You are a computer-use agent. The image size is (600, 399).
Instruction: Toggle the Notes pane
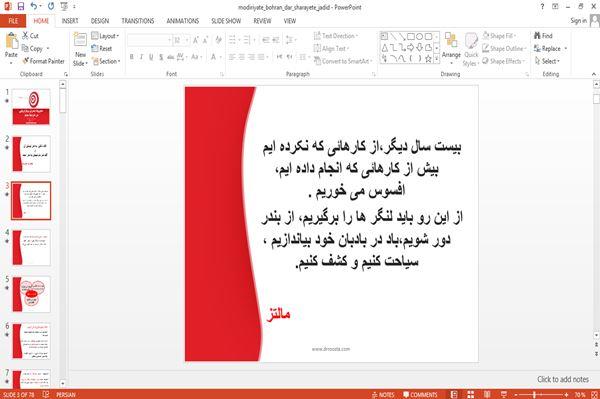pos(383,394)
